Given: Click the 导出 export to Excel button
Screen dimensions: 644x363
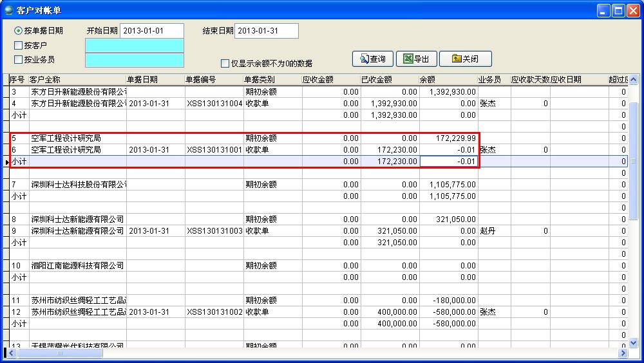Looking at the screenshot, I should [x=416, y=59].
